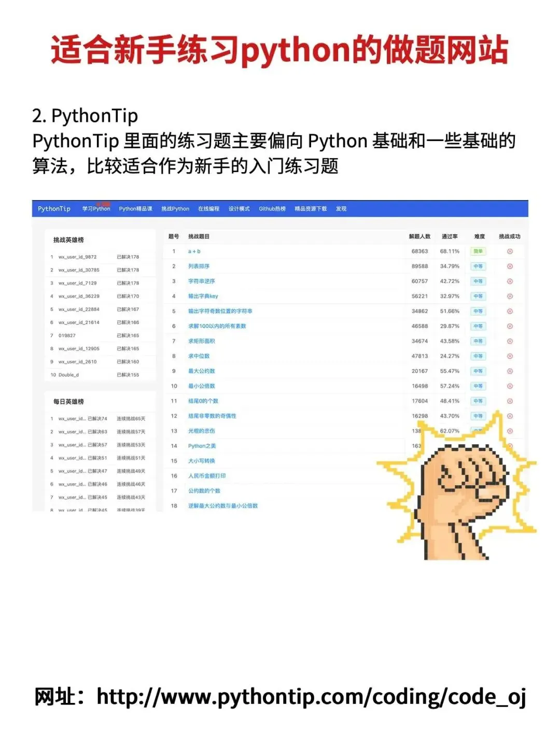Open the Python之美 challenge link
This screenshot has height=748, width=560.
[202, 446]
